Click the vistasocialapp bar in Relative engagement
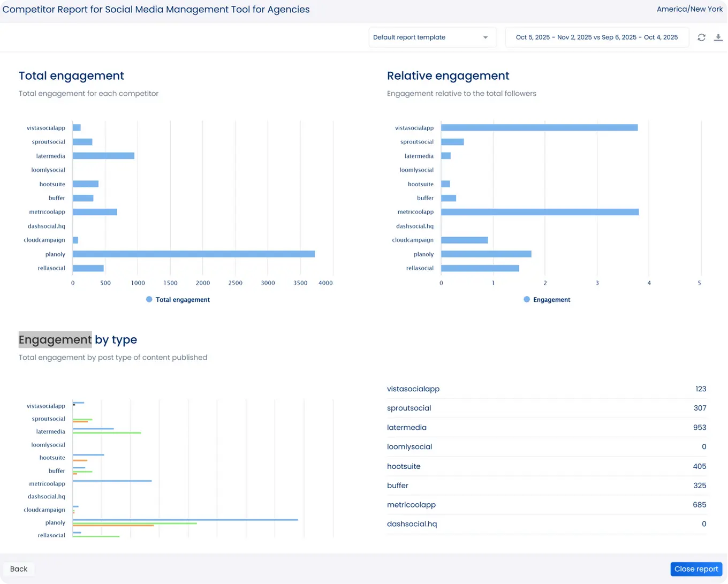The image size is (728, 584). pyautogui.click(x=539, y=128)
